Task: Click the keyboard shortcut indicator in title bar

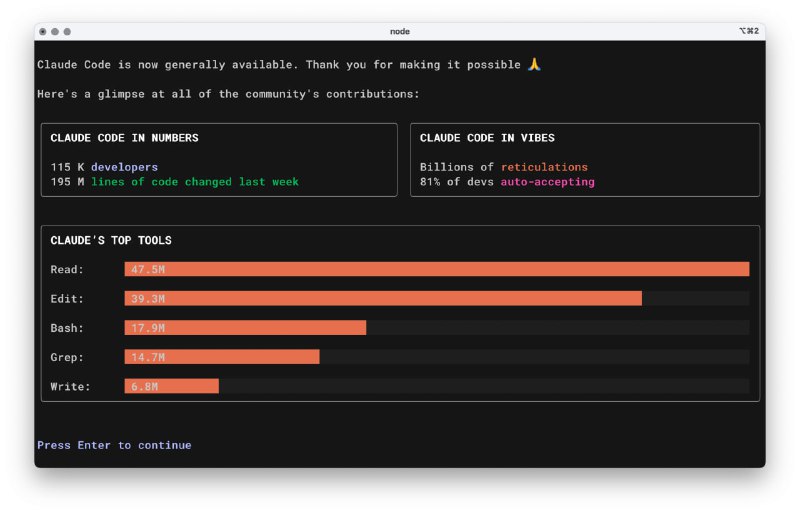Action: (x=749, y=31)
